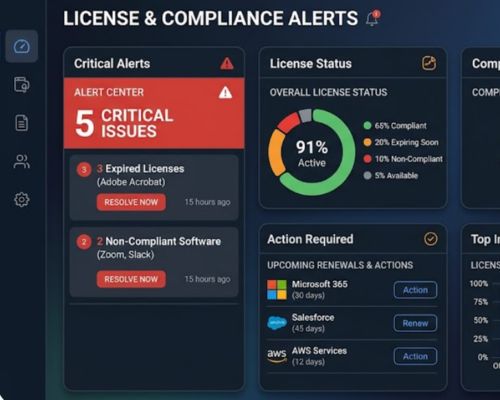
Task: Open the wallet/licenses sidebar icon
Action: (x=22, y=84)
